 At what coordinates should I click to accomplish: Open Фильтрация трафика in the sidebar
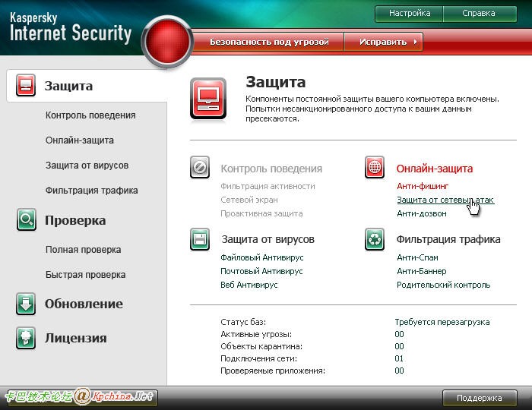92,191
